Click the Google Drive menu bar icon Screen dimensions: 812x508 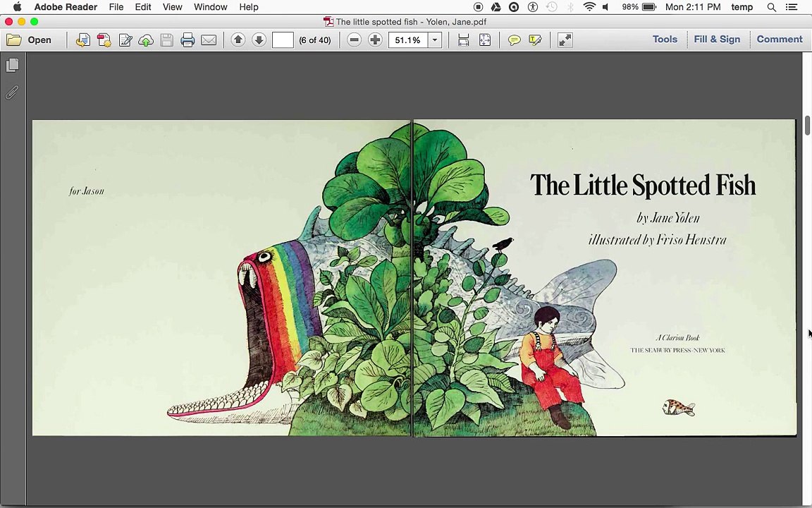[x=496, y=7]
